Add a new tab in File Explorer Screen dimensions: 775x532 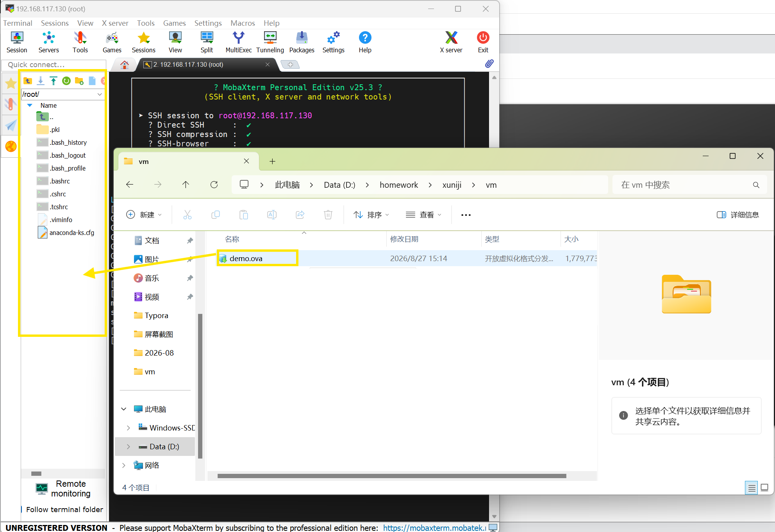(x=272, y=161)
